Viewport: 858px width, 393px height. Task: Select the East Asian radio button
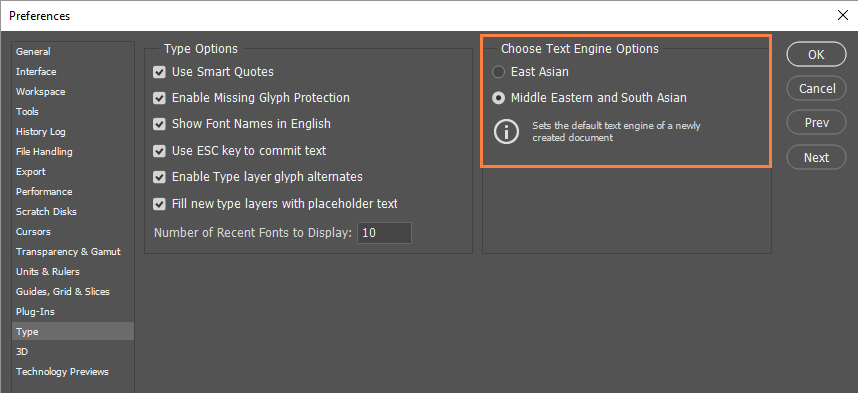pos(498,72)
